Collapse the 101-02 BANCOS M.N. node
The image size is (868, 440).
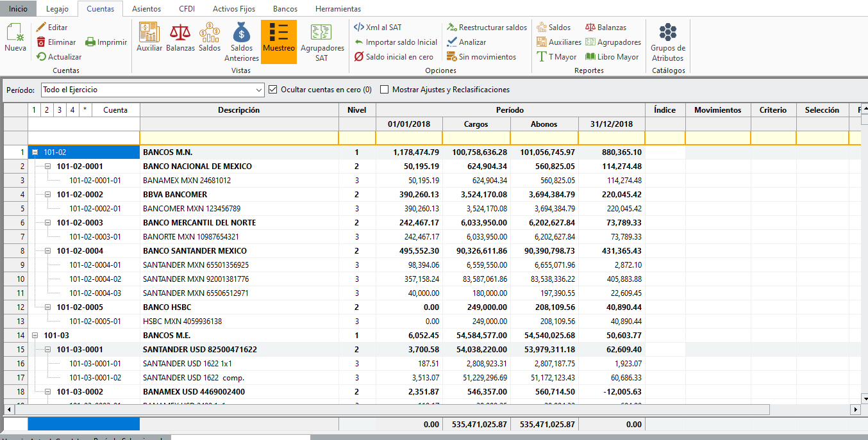(x=36, y=152)
